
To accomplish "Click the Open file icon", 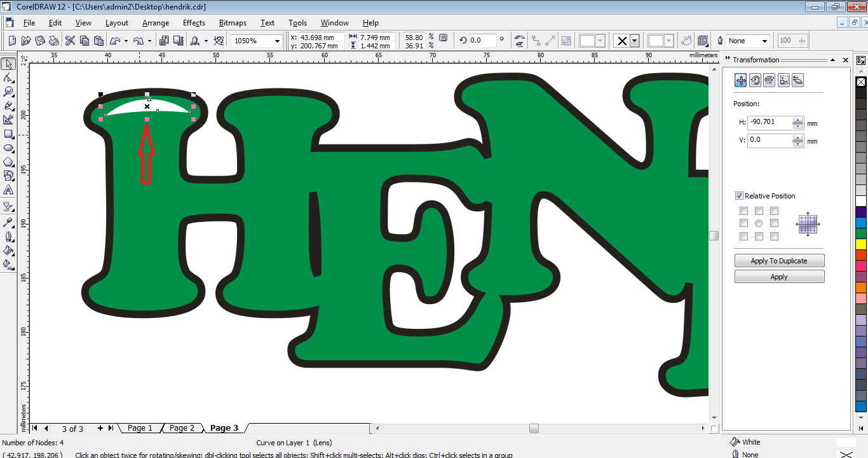I will [x=26, y=41].
